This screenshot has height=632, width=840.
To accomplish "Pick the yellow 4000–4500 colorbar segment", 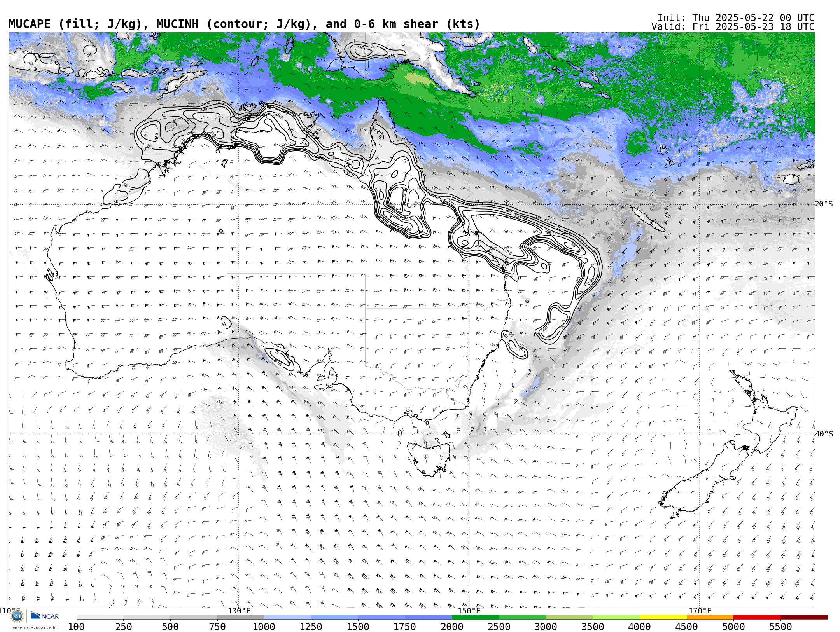I will click(663, 617).
